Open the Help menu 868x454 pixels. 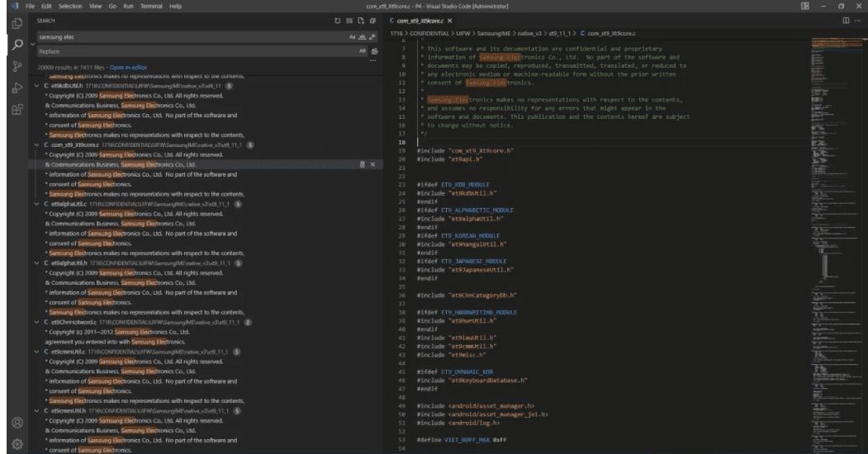[x=175, y=6]
